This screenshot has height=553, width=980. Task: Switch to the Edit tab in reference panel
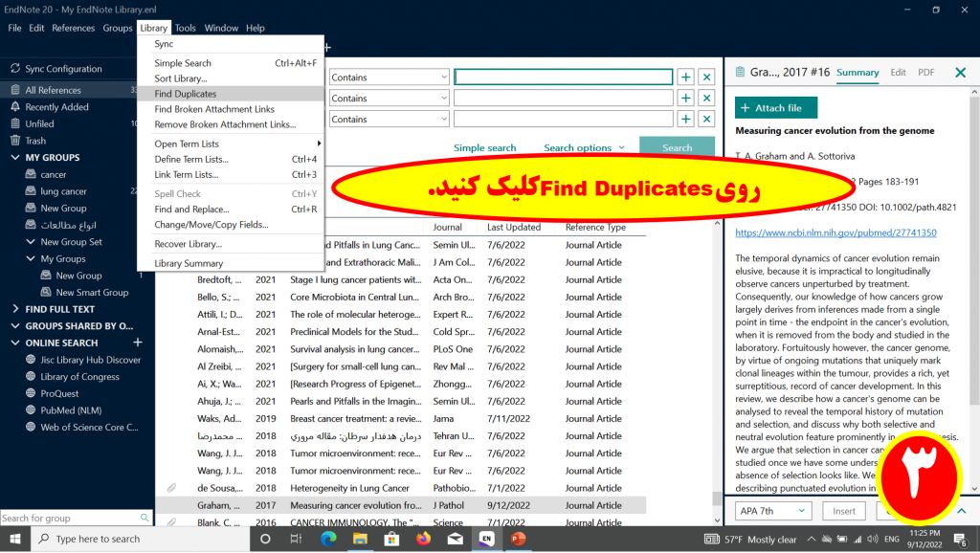[898, 73]
